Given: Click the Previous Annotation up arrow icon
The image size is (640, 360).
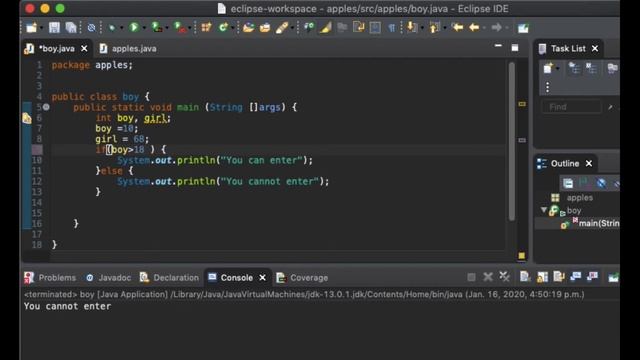Looking at the screenshot, I should pyautogui.click(x=434, y=28).
